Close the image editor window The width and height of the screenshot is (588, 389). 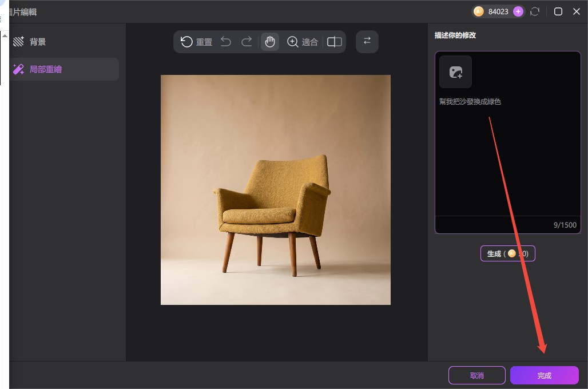(x=577, y=11)
